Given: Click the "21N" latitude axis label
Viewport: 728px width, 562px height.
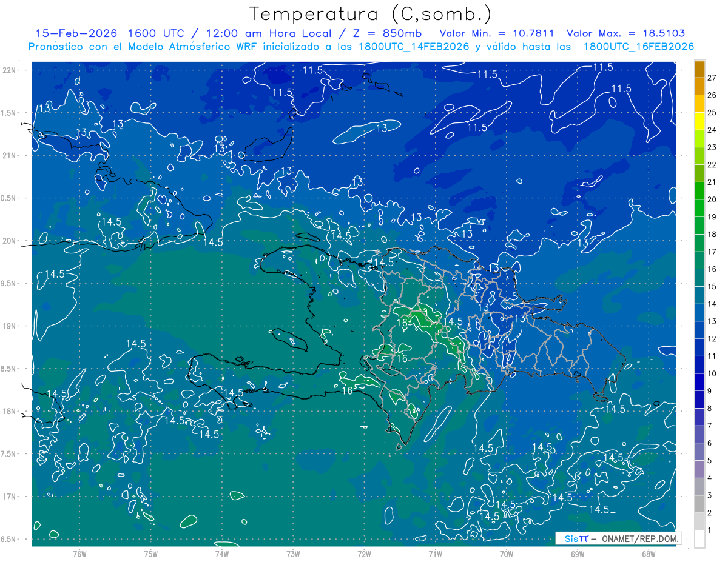Looking at the screenshot, I should coord(10,155).
